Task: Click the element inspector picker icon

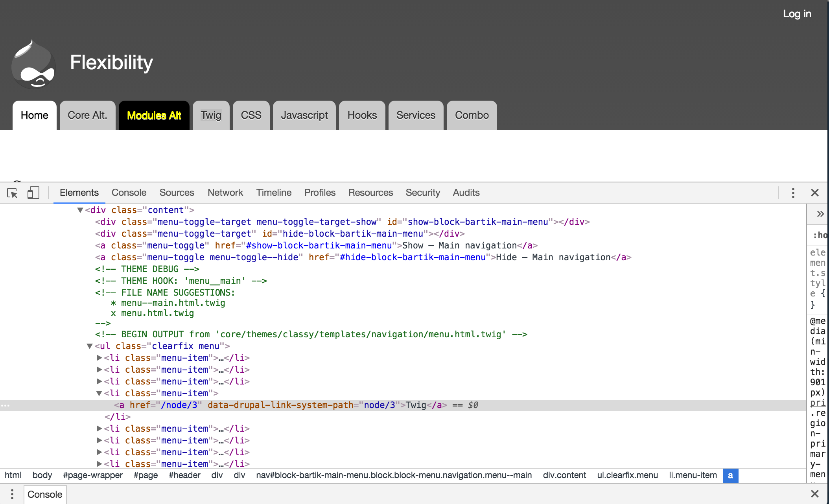Action: (x=12, y=193)
